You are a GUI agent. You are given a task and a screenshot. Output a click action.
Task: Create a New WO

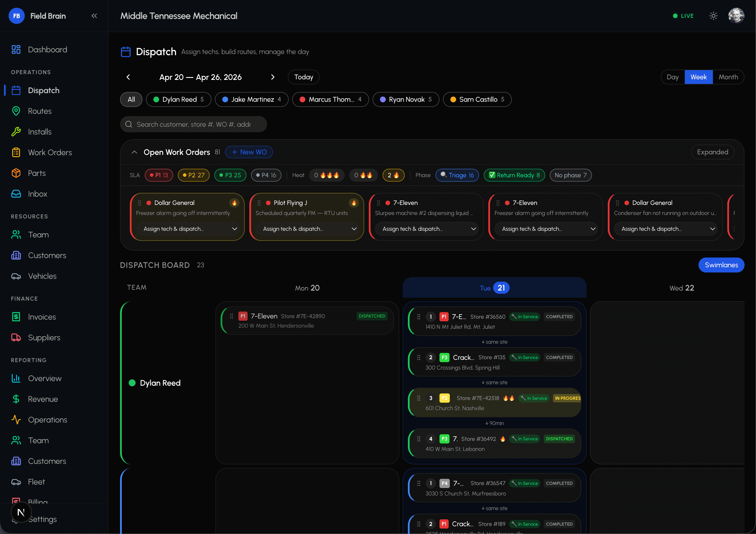pyautogui.click(x=249, y=152)
